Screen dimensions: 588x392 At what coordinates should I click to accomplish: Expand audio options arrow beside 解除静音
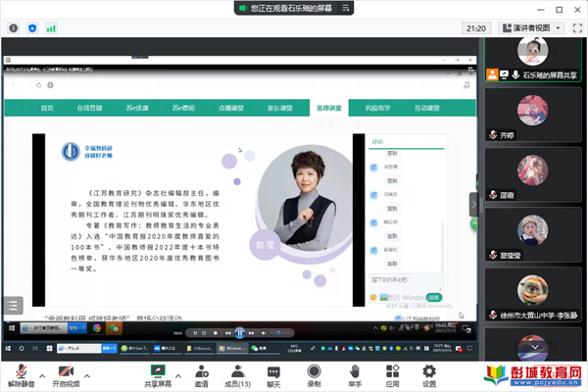tap(42, 375)
